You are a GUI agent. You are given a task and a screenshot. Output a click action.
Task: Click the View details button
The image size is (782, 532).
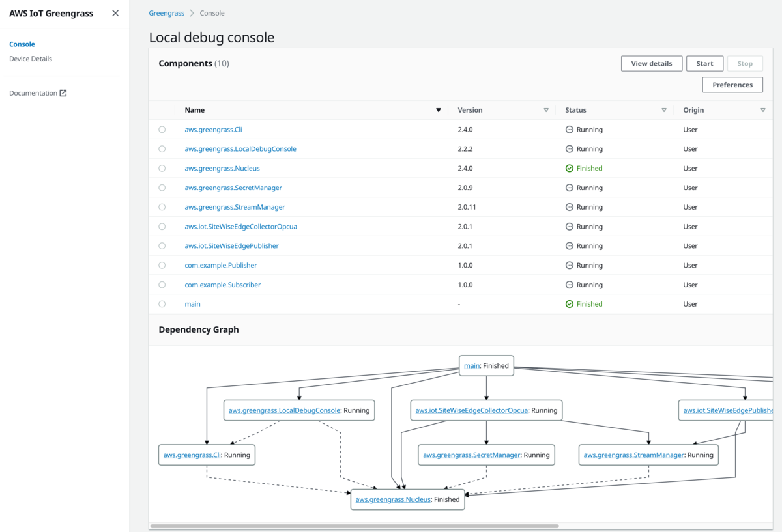coord(652,63)
